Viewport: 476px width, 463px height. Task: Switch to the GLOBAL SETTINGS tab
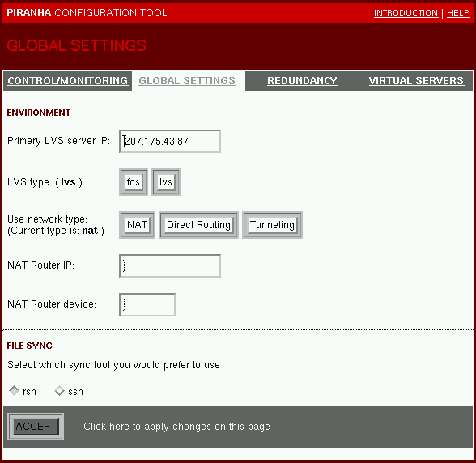[187, 81]
